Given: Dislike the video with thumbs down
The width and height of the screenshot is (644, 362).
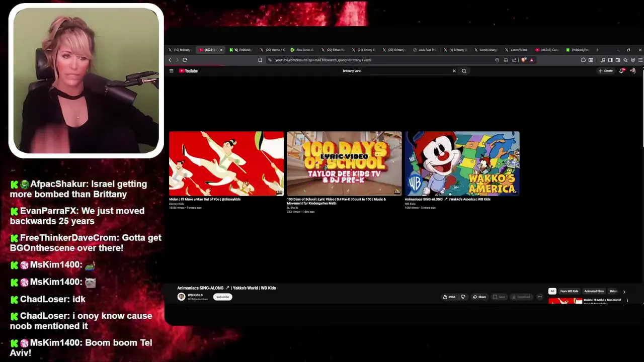Looking at the screenshot, I should coord(463,297).
